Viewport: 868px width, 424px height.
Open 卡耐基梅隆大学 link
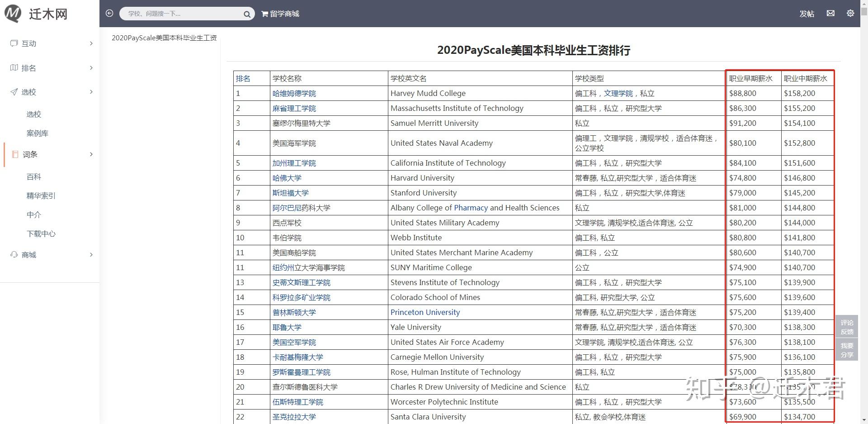pyautogui.click(x=298, y=357)
